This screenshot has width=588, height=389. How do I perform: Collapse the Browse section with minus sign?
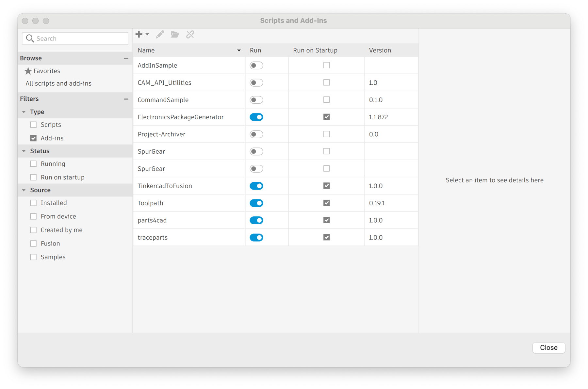click(126, 58)
